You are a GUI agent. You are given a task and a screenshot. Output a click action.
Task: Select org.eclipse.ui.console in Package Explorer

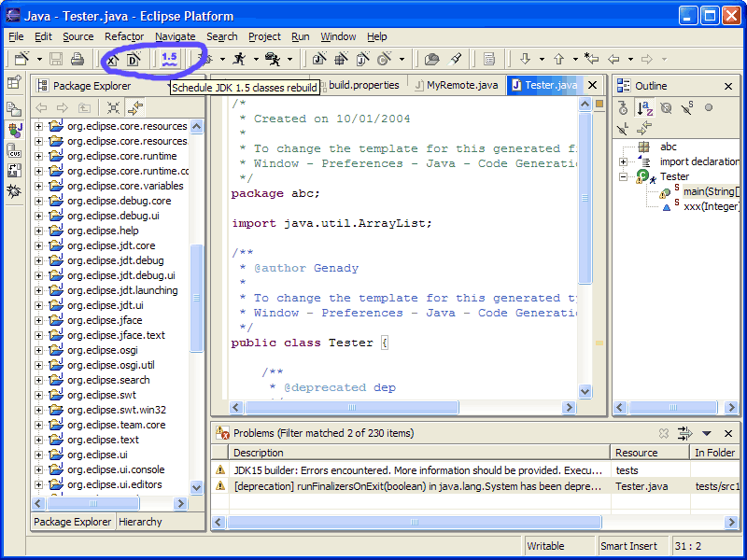[x=116, y=469]
